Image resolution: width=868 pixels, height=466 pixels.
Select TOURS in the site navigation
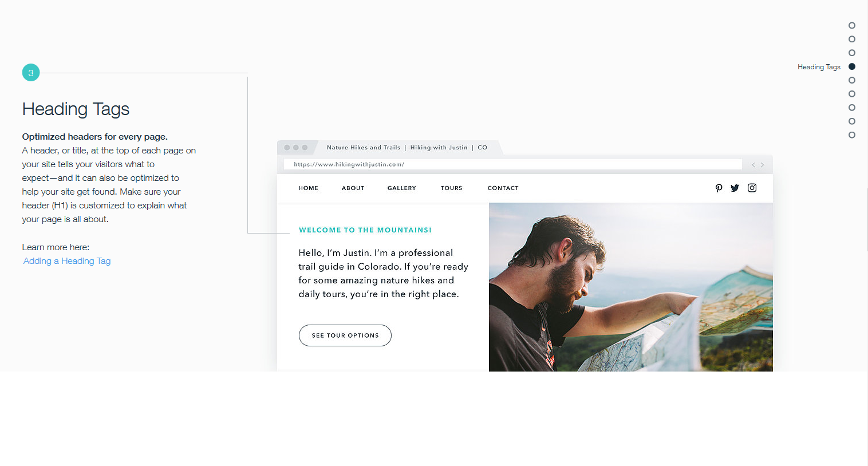(x=451, y=188)
